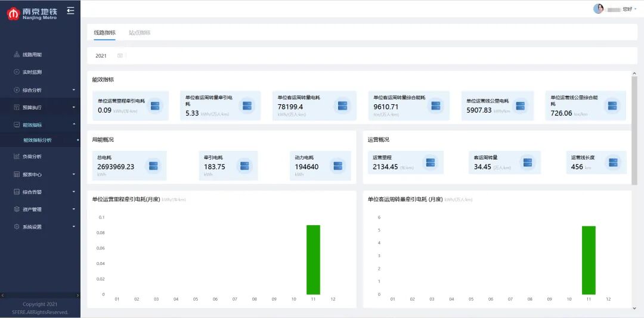Click the server icon on 单位运营里程牵引电耗 card
This screenshot has width=644, height=318.
point(155,106)
